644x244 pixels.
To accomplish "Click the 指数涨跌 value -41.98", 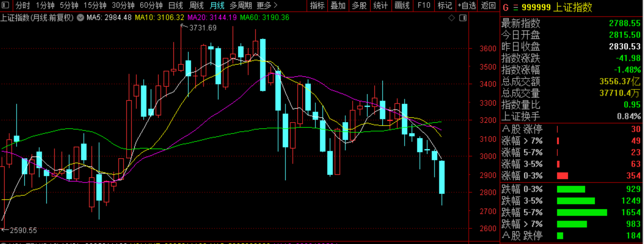I will tap(628, 58).
